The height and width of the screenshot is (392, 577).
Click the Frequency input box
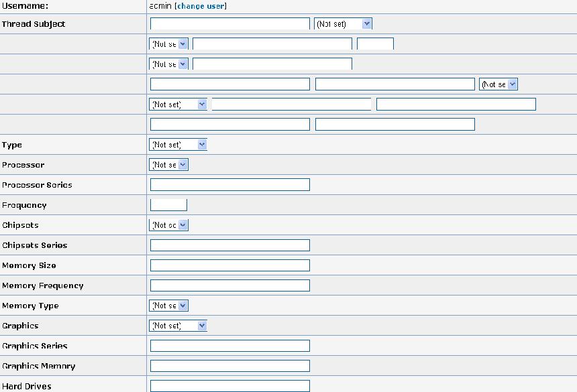pyautogui.click(x=168, y=205)
